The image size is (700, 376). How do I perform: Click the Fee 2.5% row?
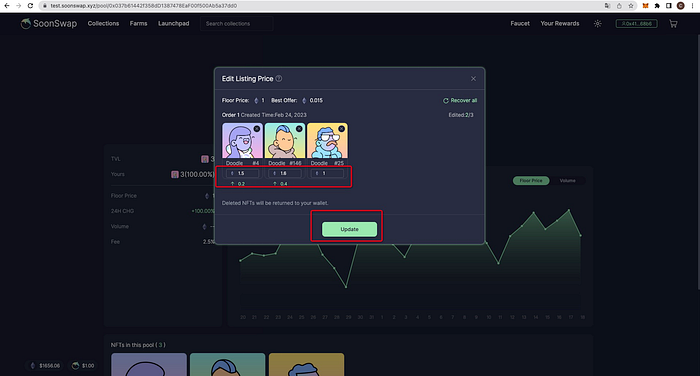coord(162,242)
